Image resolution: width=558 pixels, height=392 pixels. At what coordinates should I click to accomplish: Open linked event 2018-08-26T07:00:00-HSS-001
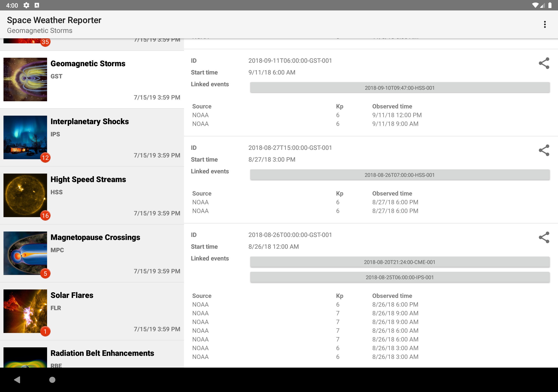(x=400, y=175)
